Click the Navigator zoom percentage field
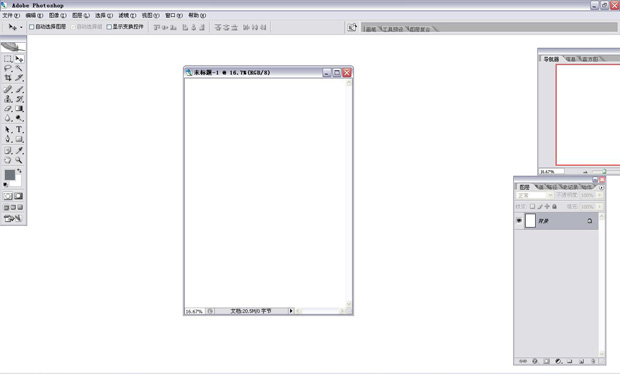This screenshot has height=374, width=620. [552, 172]
